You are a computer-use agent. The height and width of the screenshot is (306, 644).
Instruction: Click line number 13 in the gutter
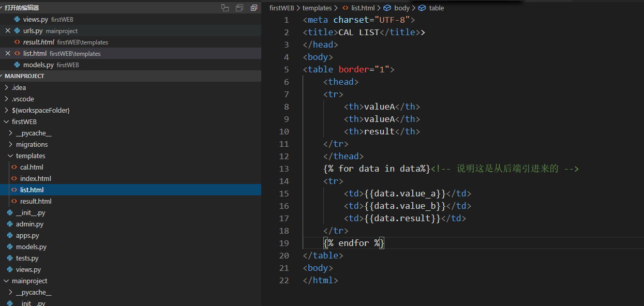click(283, 169)
